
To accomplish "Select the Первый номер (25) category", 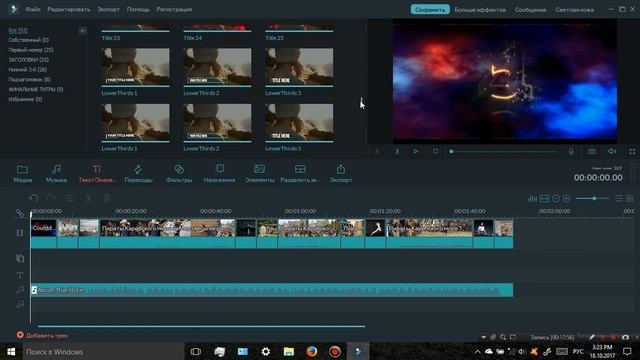I will [31, 50].
